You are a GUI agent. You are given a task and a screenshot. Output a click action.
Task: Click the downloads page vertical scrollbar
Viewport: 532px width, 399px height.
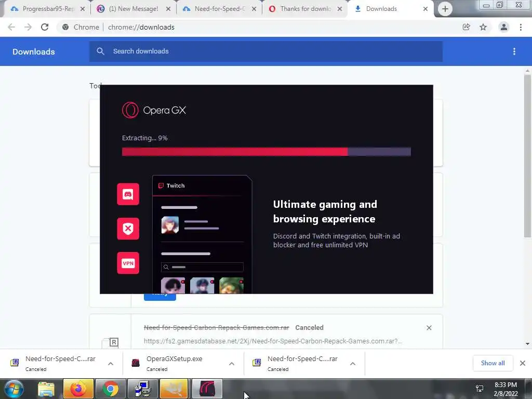pos(527,156)
